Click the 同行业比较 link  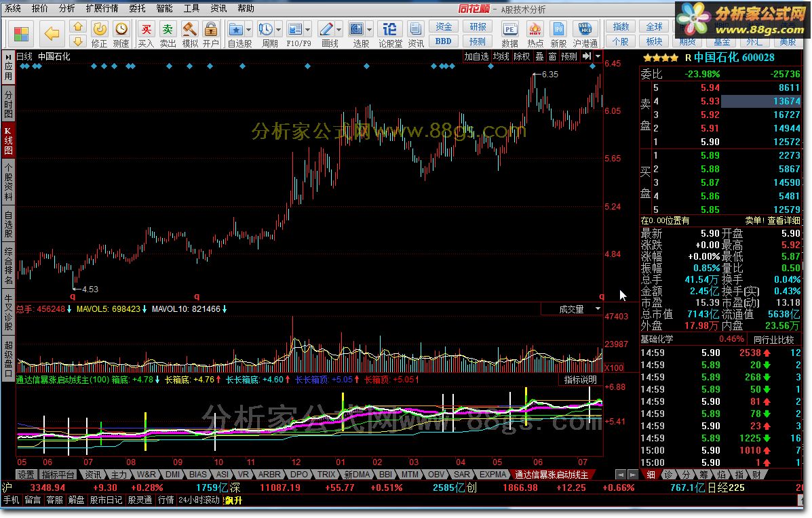pos(774,340)
